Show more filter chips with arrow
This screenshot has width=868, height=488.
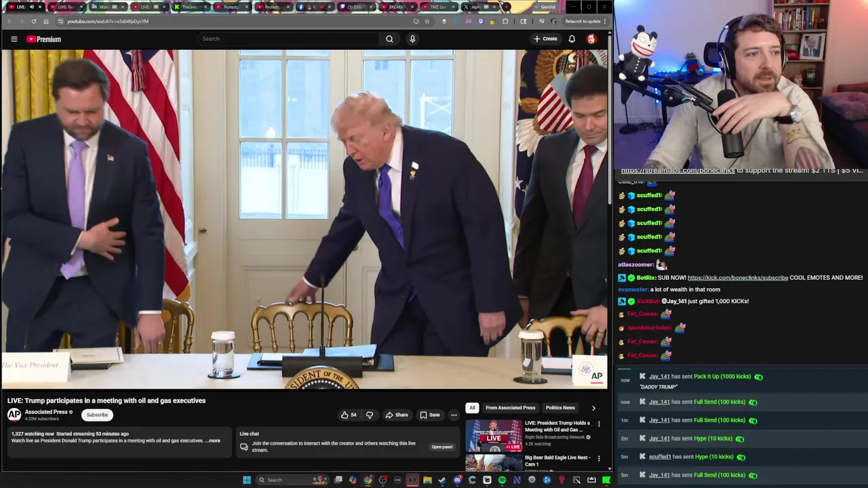pyautogui.click(x=593, y=408)
